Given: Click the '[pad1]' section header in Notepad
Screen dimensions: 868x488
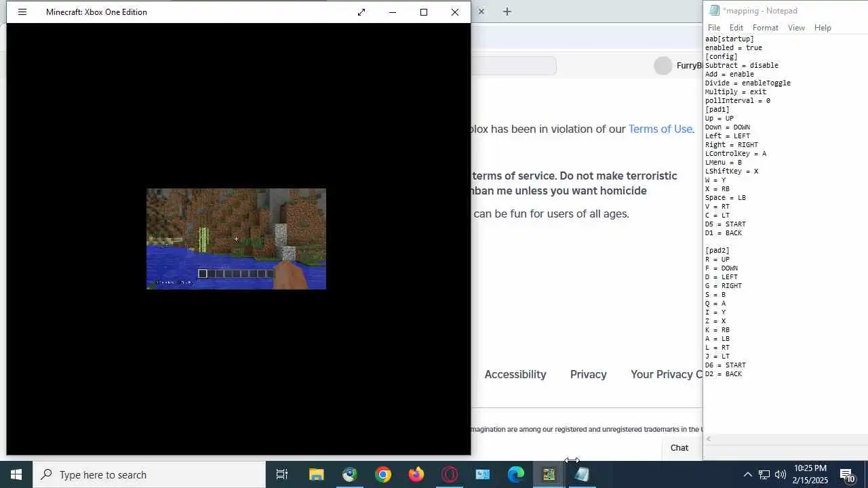Looking at the screenshot, I should pyautogui.click(x=717, y=110).
